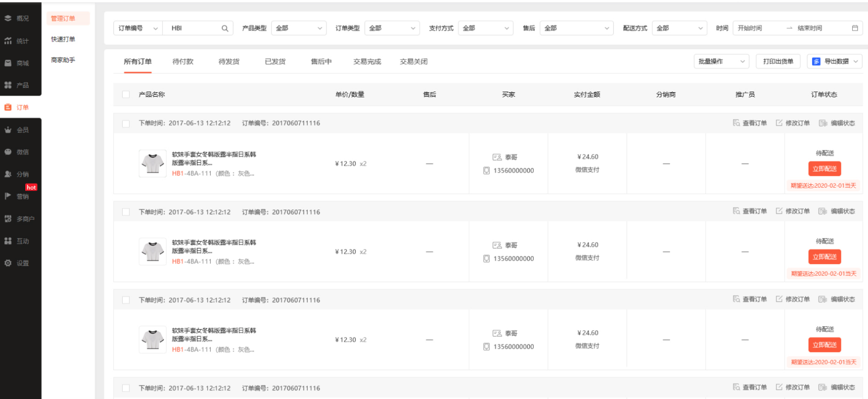
Task: Switch to the 交易关闭 tab
Action: 413,62
